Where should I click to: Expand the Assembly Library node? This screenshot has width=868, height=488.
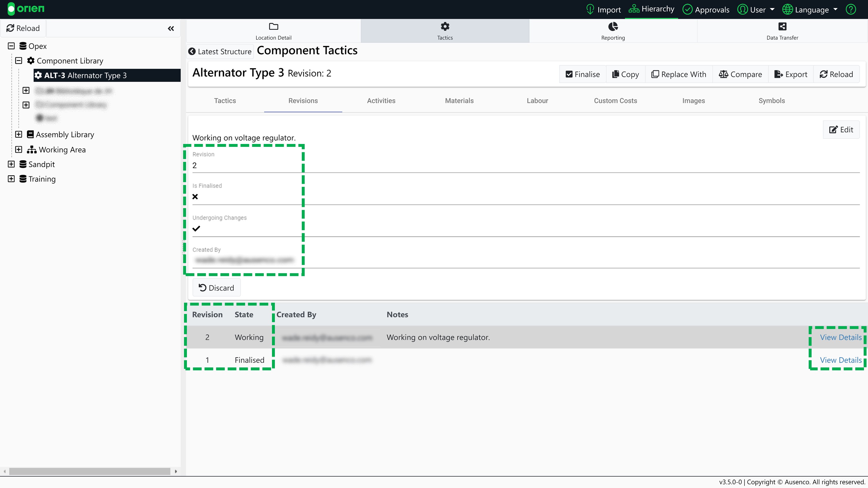point(19,134)
